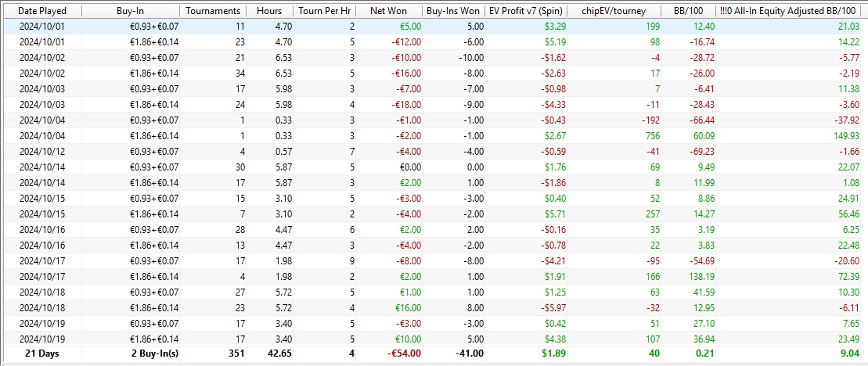Select the total Net Won -€54.00

(x=405, y=355)
